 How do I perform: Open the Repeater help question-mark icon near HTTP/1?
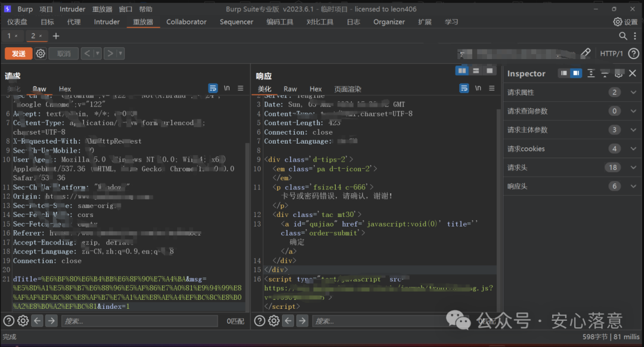pyautogui.click(x=634, y=54)
